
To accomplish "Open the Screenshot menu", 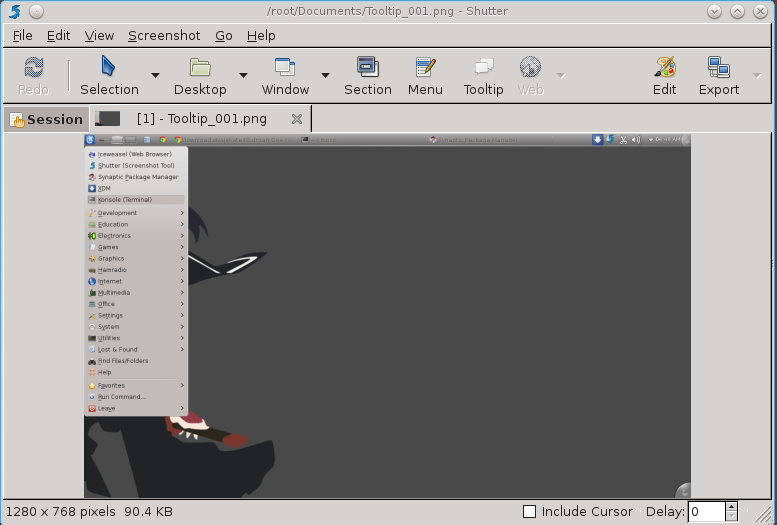I will (164, 36).
